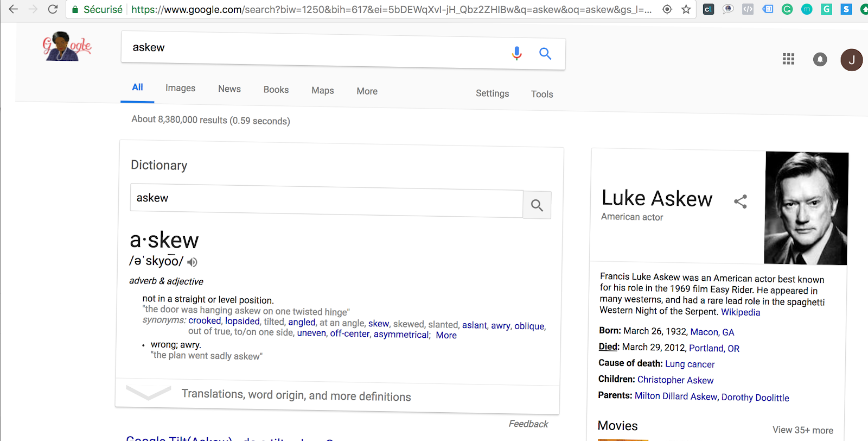Open the green square G extension icon

click(826, 9)
